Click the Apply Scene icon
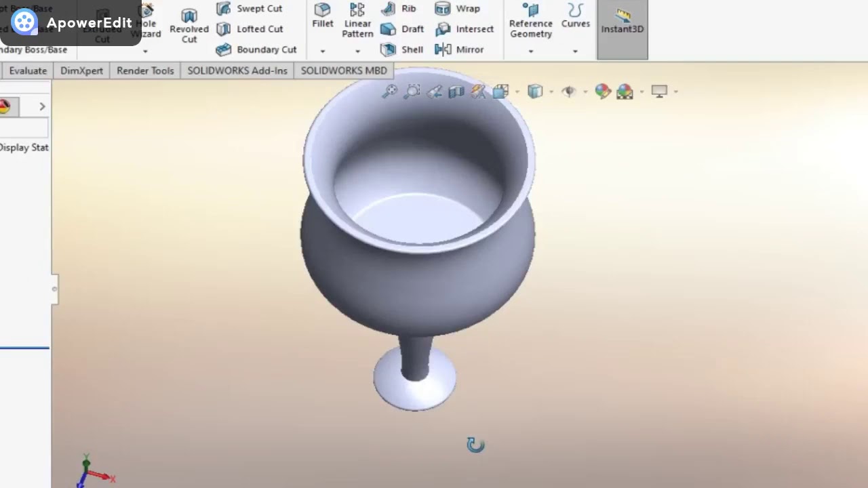This screenshot has width=868, height=488. [625, 91]
